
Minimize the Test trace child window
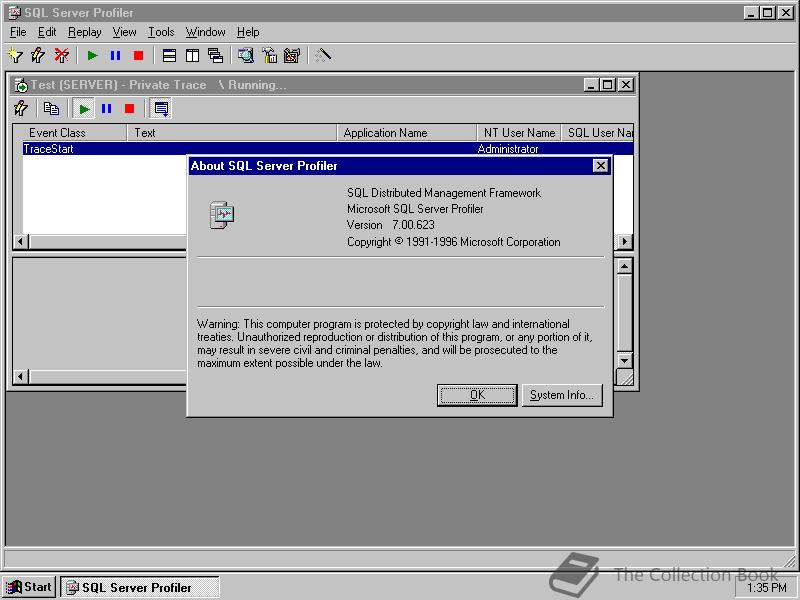591,85
